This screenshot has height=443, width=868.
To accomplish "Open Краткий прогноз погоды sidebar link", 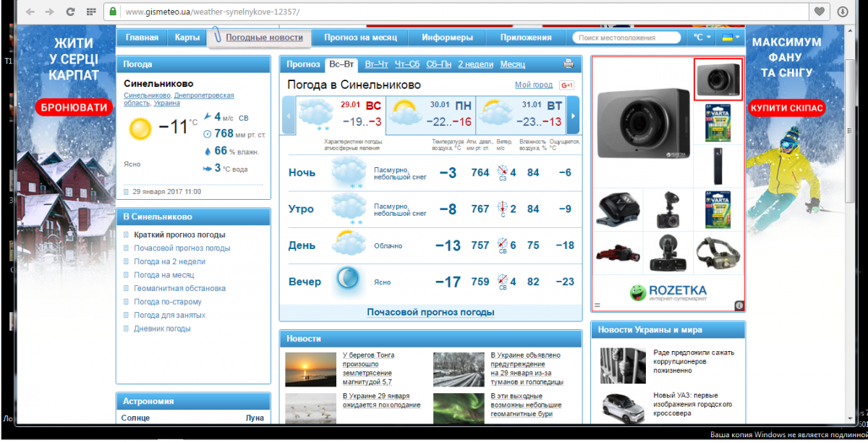I will [179, 235].
